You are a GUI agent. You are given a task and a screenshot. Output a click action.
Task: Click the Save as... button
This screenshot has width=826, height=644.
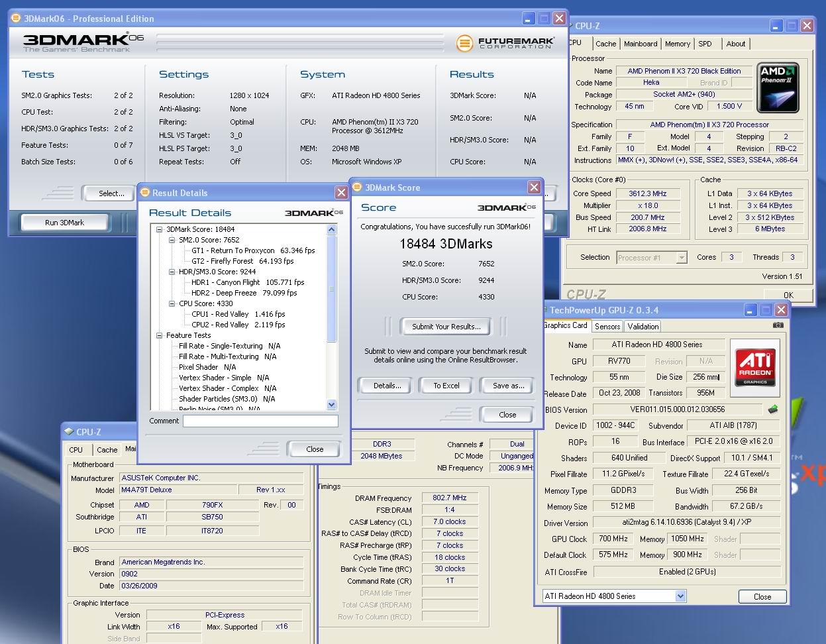[x=508, y=386]
